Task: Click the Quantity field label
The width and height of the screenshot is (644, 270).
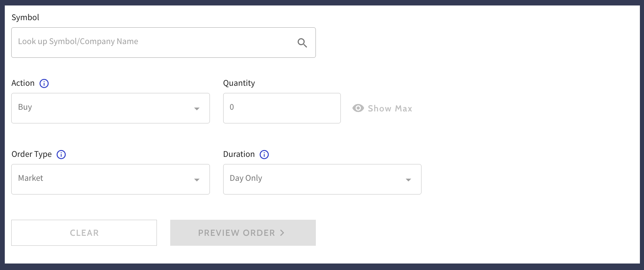Action: coord(239,83)
